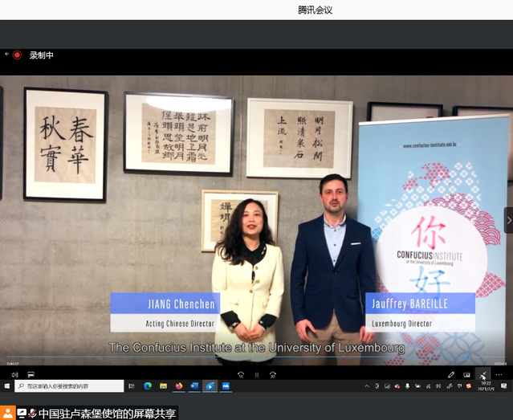Viewport: 513px width, 420px height.
Task: Switch to Tencent Meeting on the taskbar
Action: tap(226, 386)
